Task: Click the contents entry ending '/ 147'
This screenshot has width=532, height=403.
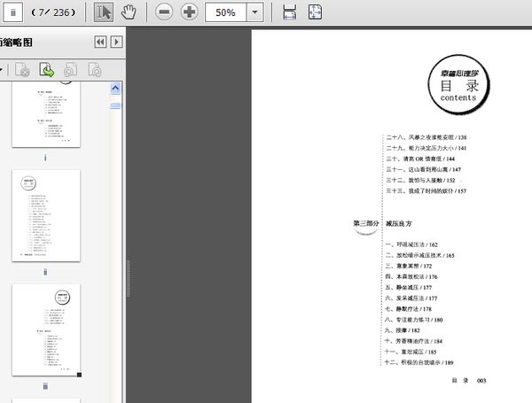Action: 424,169
